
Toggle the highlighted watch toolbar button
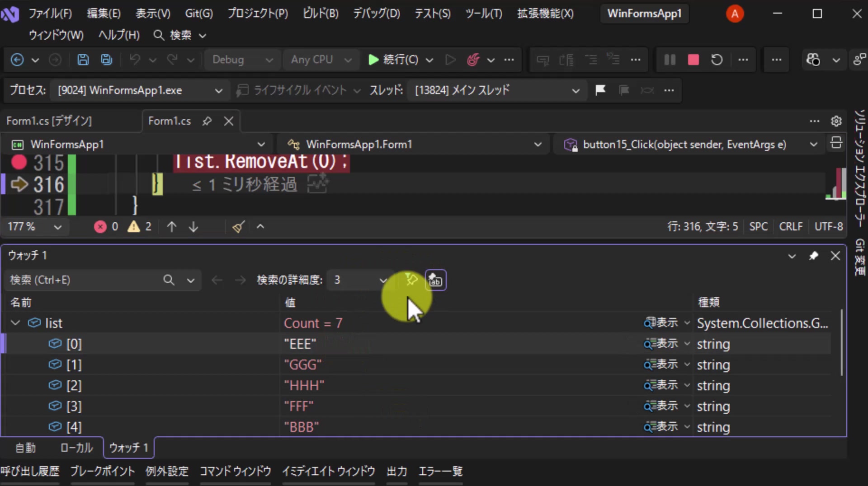coord(435,280)
